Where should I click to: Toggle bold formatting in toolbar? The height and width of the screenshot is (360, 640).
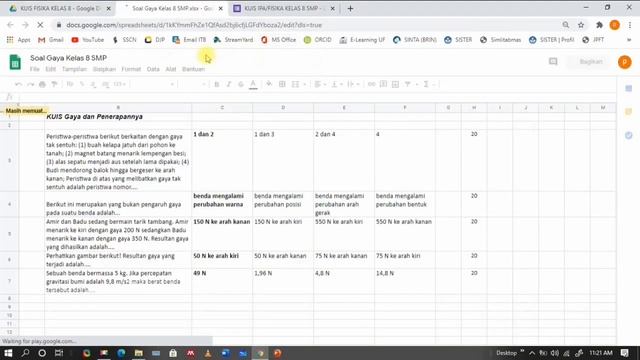point(217,84)
